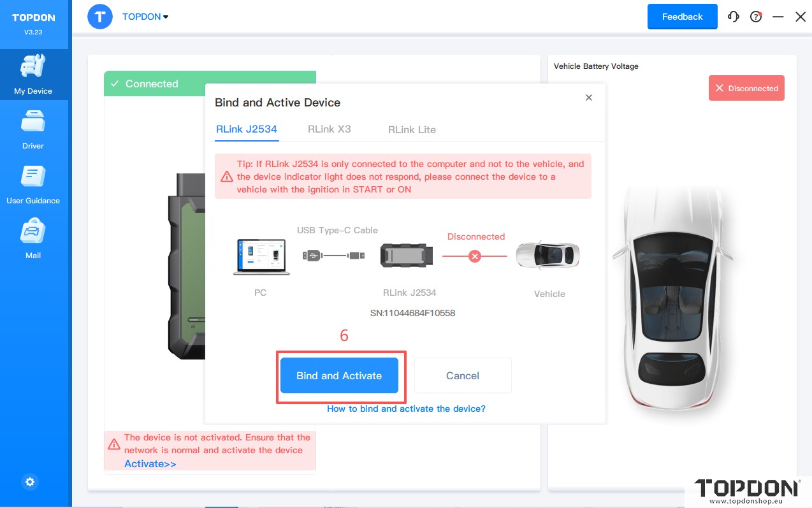Click the PC laptop image in diagram
The image size is (812, 508).
(261, 257)
